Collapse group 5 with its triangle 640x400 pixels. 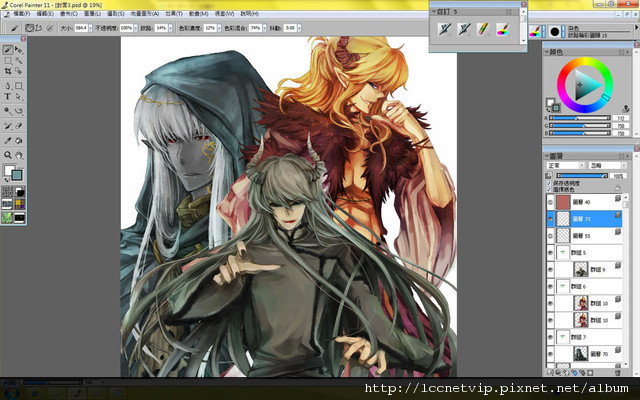click(x=563, y=253)
